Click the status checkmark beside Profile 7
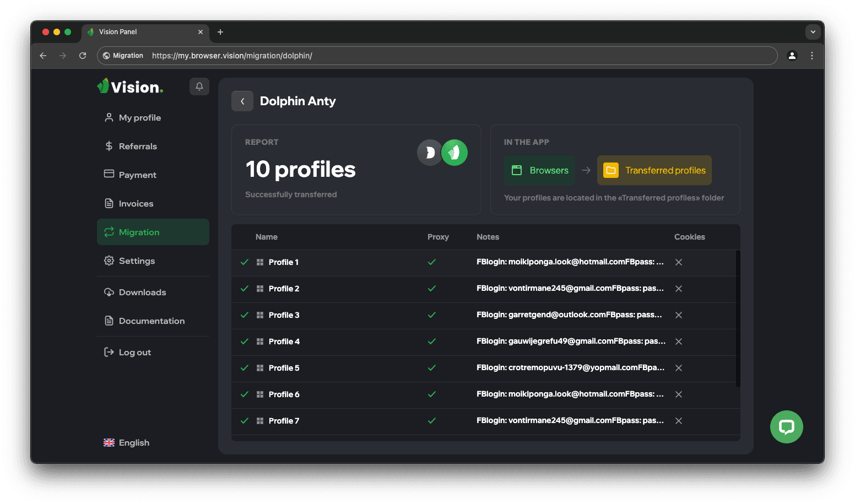Viewport: 855px width, 504px height. pos(245,421)
